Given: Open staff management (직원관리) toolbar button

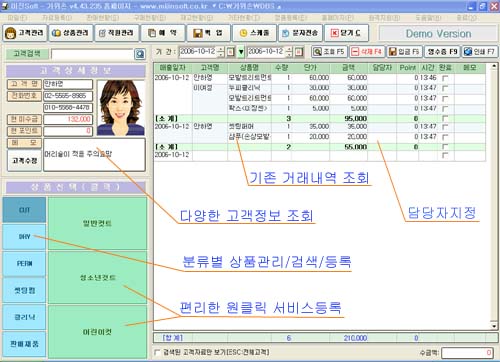Looking at the screenshot, I should (x=117, y=33).
